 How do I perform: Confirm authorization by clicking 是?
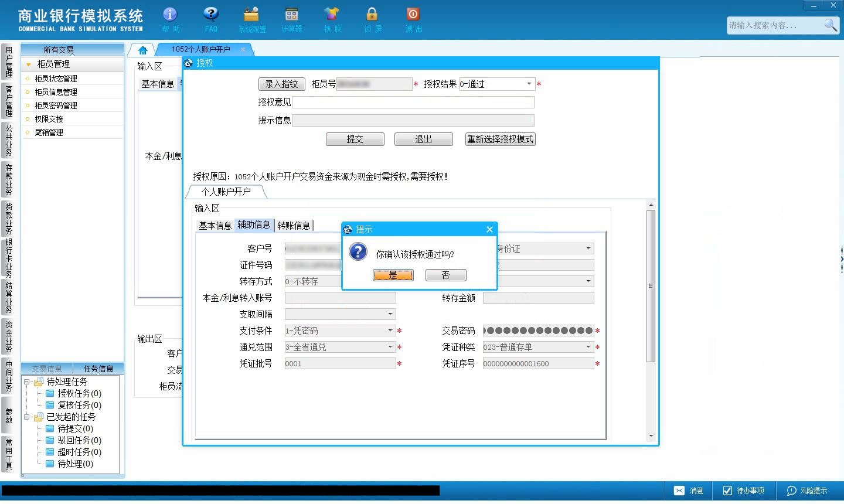pyautogui.click(x=393, y=275)
